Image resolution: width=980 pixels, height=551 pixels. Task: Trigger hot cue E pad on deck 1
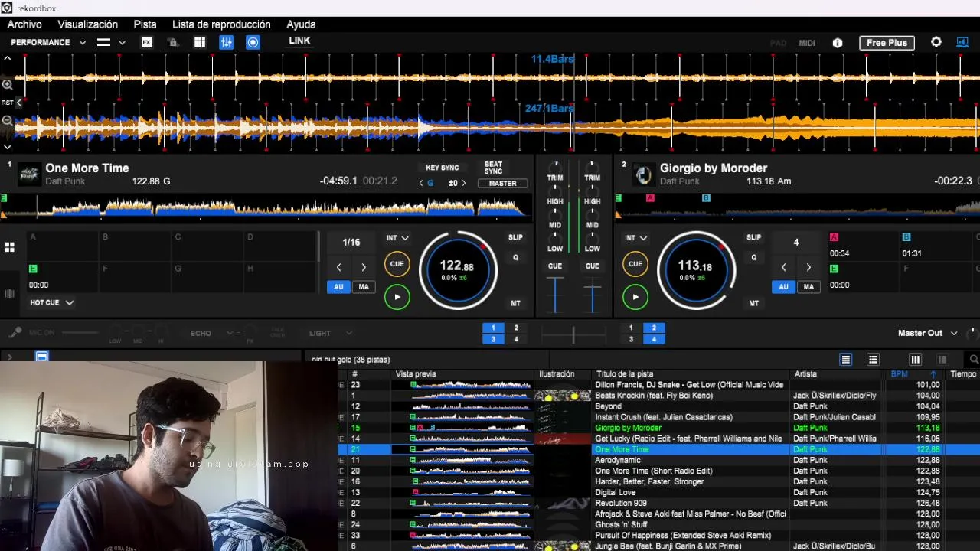pyautogui.click(x=62, y=277)
